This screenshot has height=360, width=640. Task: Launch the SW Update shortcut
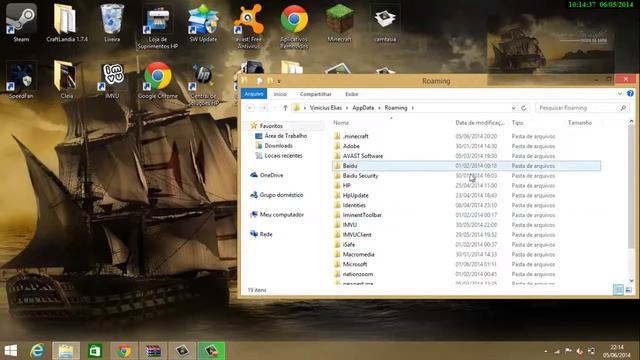point(203,23)
